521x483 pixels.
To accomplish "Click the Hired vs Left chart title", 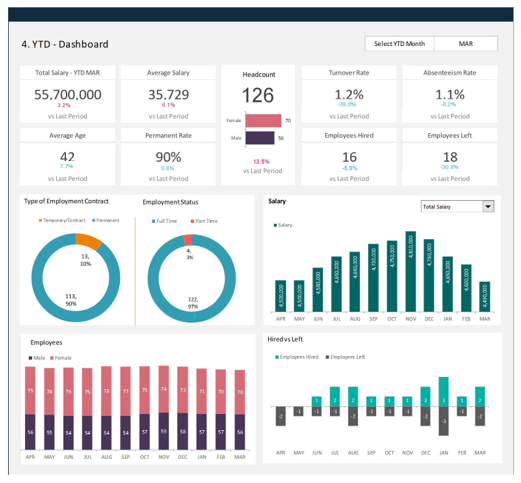I will (285, 339).
